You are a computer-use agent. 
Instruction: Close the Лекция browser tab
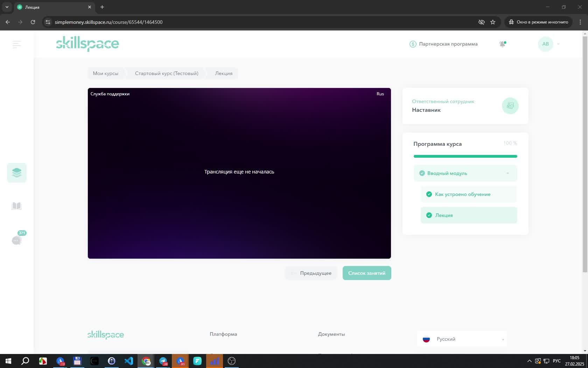[x=90, y=7]
